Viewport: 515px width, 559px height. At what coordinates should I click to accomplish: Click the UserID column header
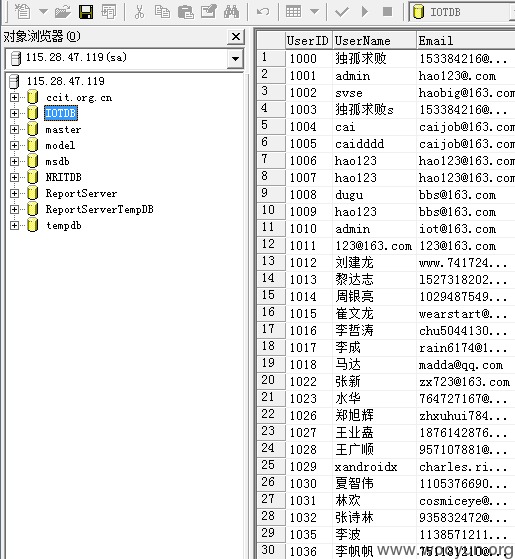(x=308, y=41)
